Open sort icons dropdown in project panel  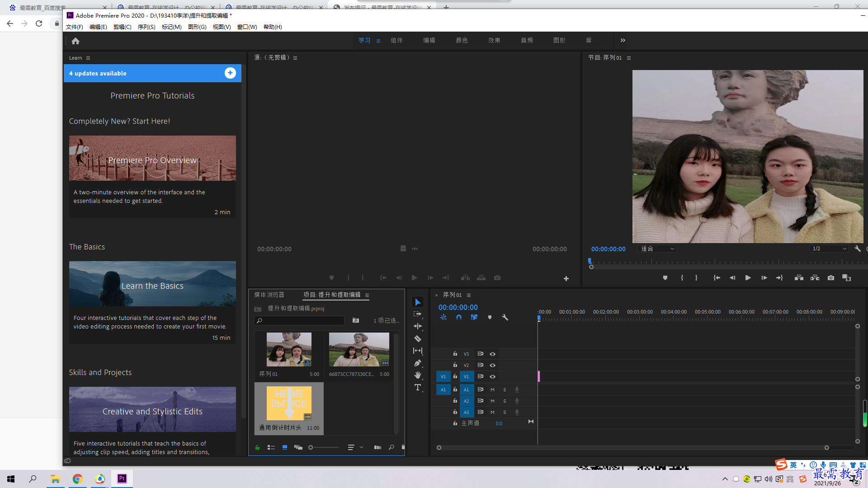tap(355, 447)
